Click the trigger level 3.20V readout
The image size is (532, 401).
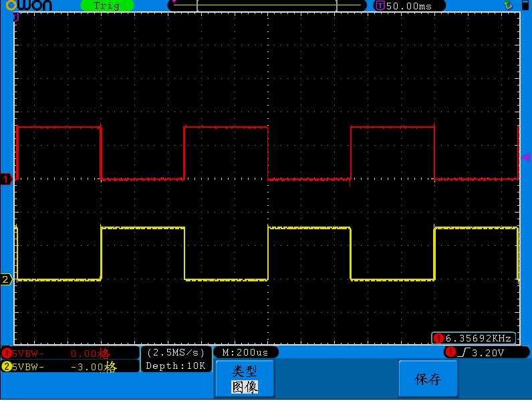488,353
